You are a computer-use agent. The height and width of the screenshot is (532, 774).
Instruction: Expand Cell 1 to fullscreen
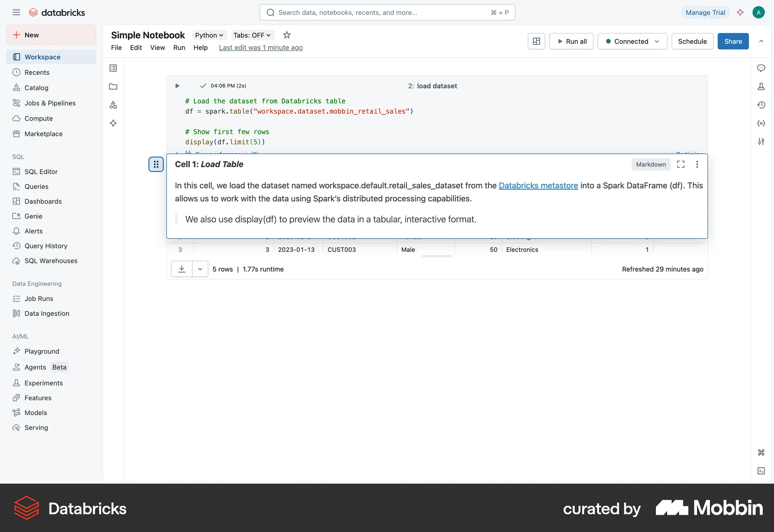[680, 164]
